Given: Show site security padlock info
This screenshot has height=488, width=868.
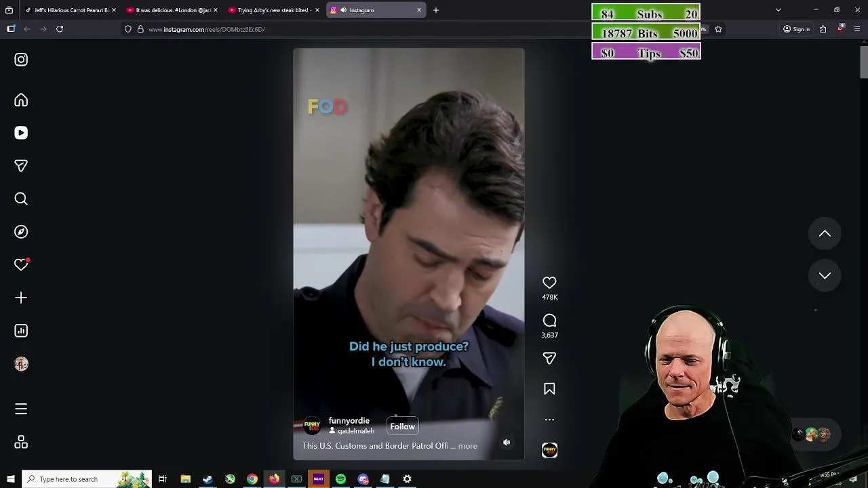Looking at the screenshot, I should (x=140, y=29).
